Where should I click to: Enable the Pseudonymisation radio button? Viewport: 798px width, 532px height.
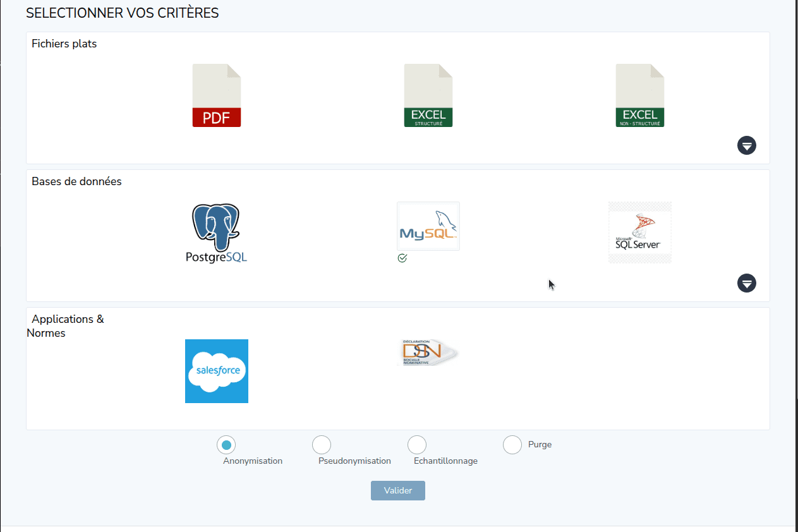tap(322, 445)
